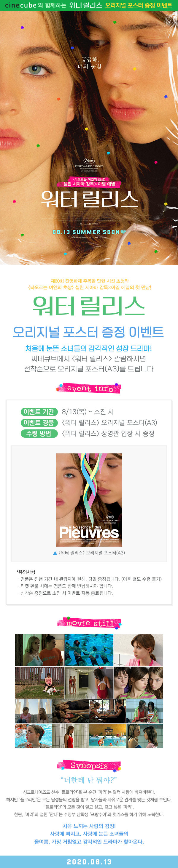The height and width of the screenshot is (868, 178).
Task: Select the green '수령 방법' label
Action: [x=39, y=433]
